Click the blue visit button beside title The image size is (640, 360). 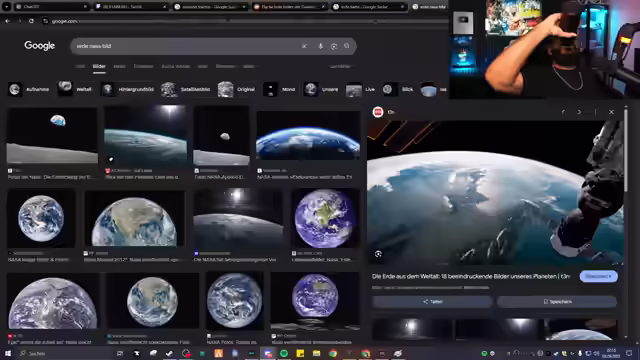click(598, 276)
